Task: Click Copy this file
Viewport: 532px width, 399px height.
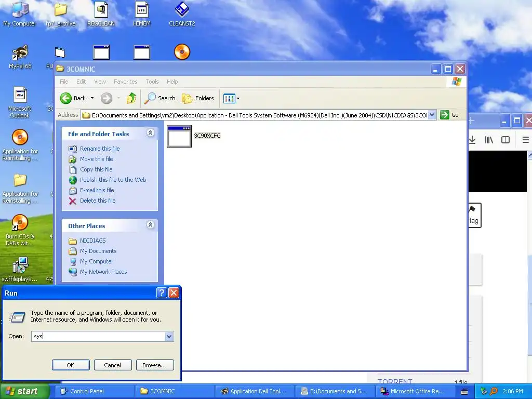Action: [x=96, y=170]
